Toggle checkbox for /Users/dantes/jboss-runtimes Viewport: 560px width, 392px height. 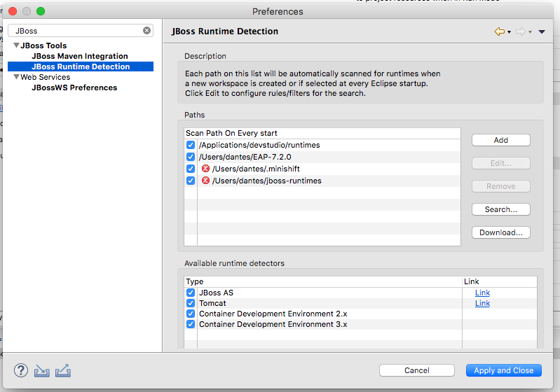click(x=191, y=181)
